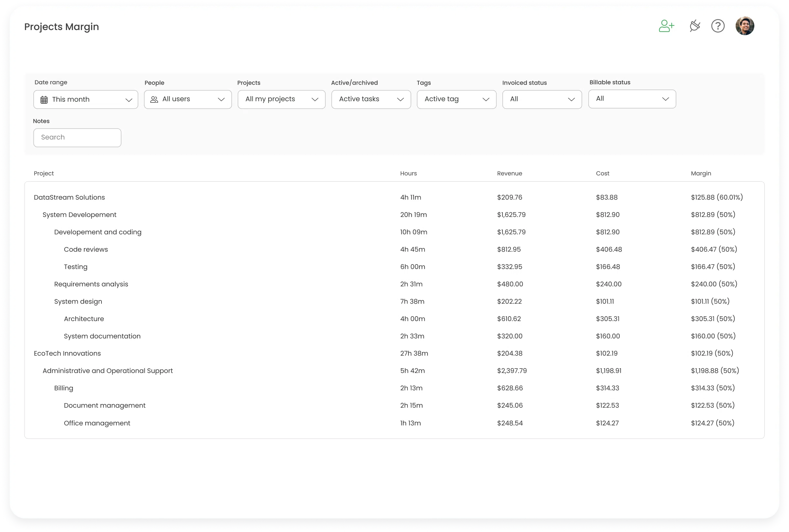Select the System Developement row
The height and width of the screenshot is (532, 789).
click(394, 215)
